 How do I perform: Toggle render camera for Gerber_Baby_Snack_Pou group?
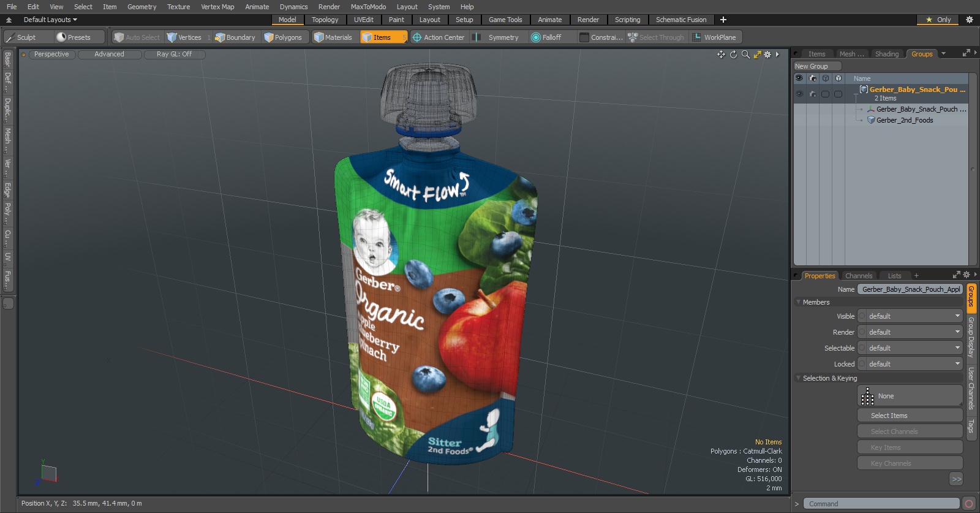[813, 94]
